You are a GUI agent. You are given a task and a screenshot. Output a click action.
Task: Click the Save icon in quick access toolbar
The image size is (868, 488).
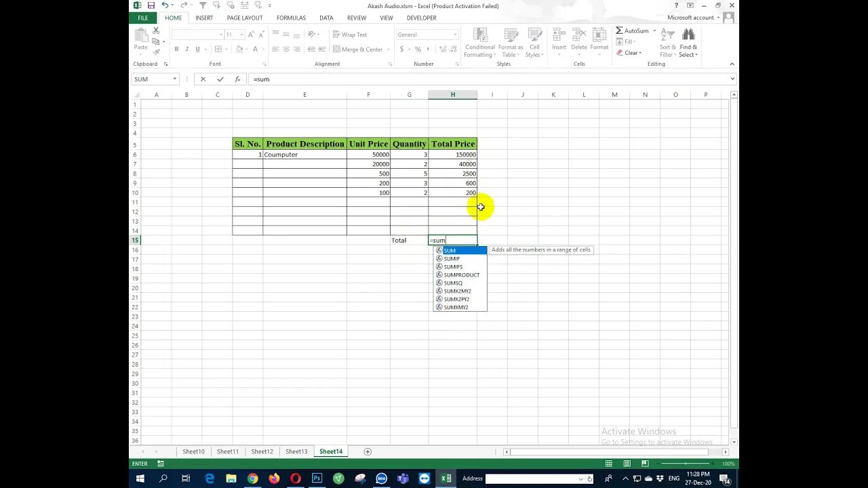pos(151,5)
